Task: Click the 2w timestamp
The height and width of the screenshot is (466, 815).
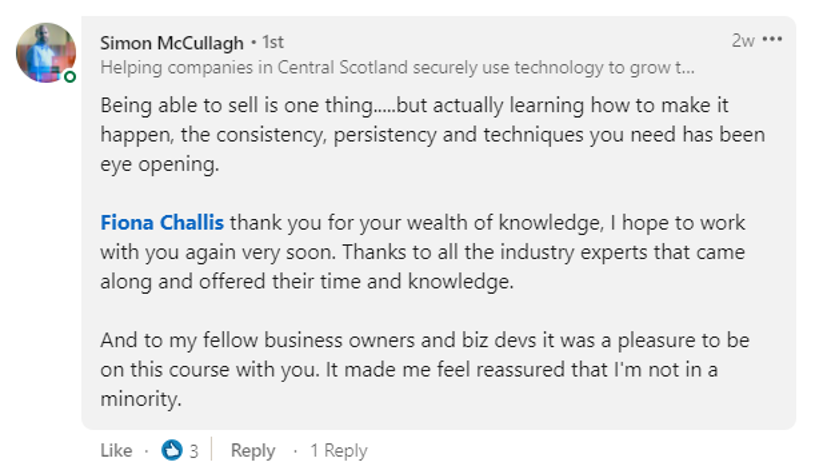Action: pos(742,41)
